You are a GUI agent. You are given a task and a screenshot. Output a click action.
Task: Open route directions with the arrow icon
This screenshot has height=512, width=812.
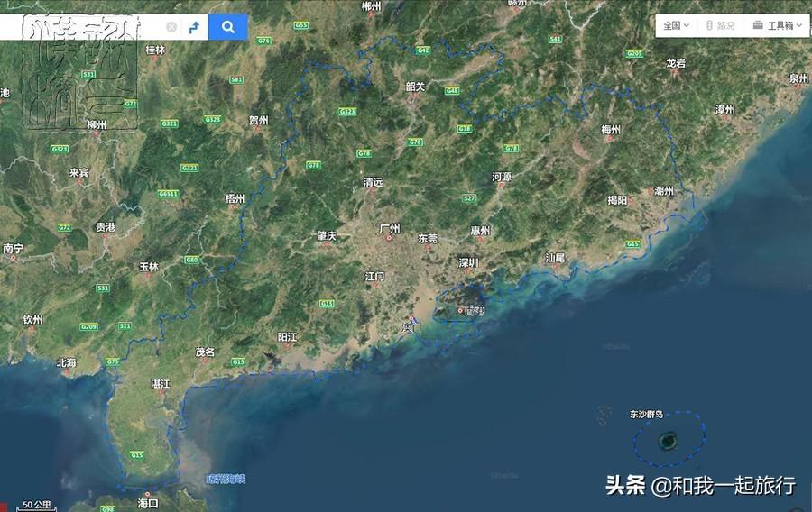(193, 27)
